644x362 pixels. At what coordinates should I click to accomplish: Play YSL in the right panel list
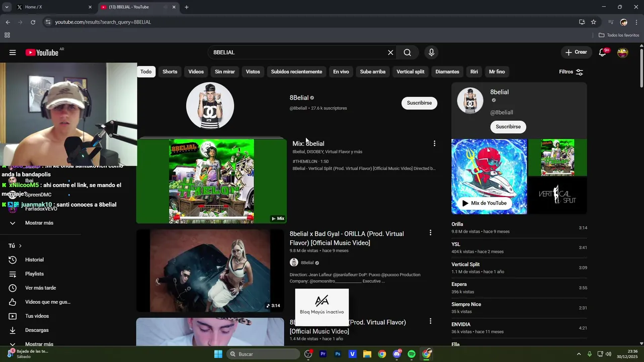(x=519, y=248)
